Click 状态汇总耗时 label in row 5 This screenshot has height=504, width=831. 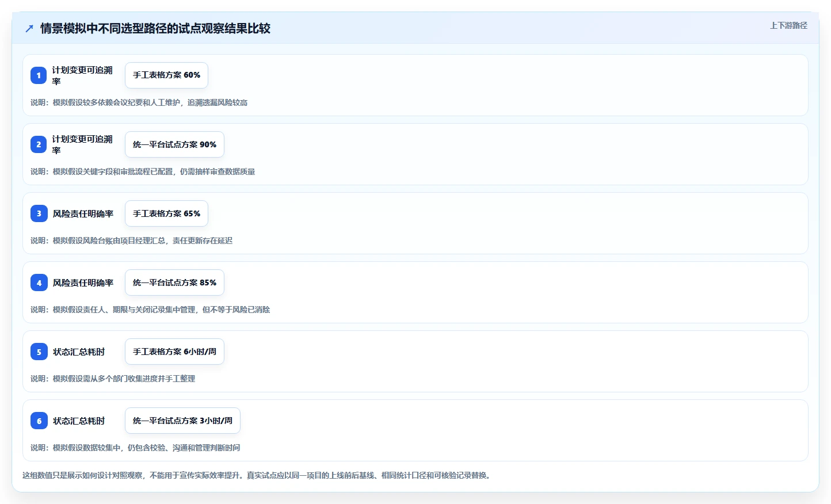[79, 352]
